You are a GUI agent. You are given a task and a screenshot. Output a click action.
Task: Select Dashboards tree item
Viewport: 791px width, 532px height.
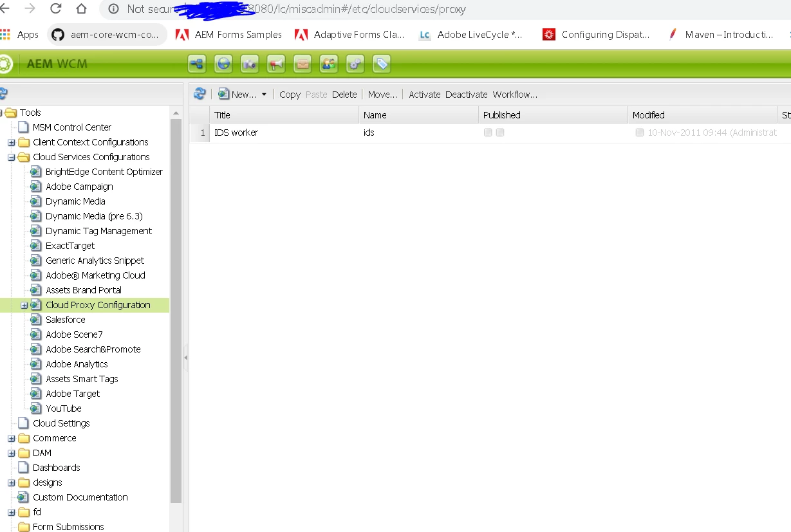pos(57,468)
